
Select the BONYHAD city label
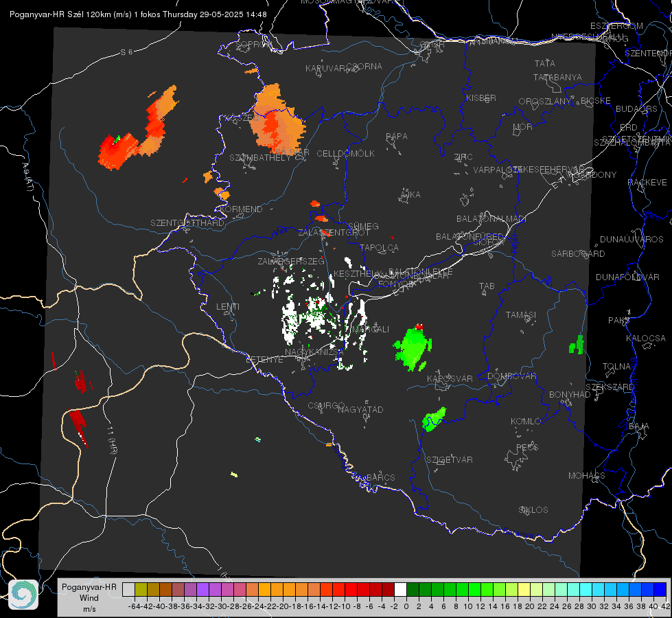(570, 395)
